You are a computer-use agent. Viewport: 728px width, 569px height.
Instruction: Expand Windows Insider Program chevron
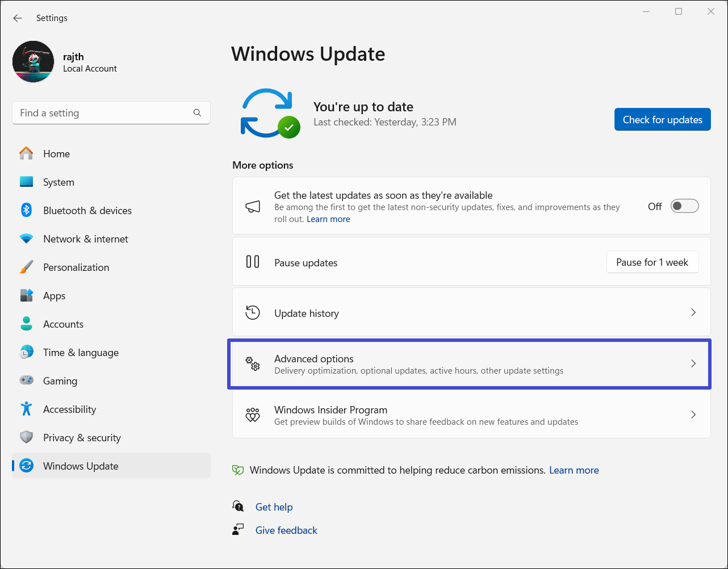[x=693, y=415]
